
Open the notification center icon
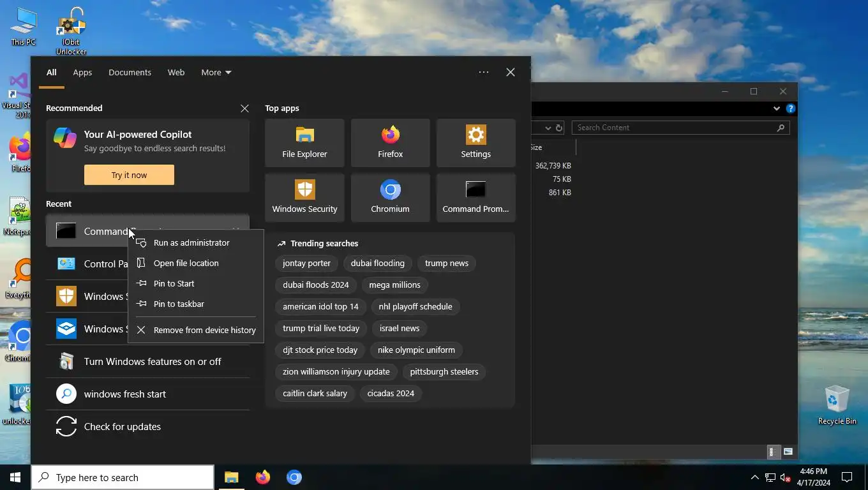[x=847, y=477]
